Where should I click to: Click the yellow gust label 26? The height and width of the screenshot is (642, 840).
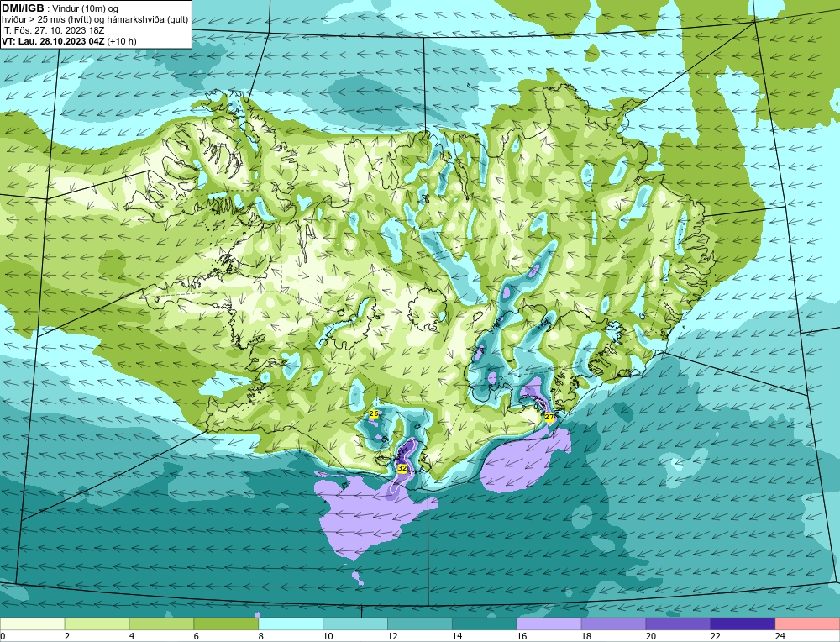point(374,413)
